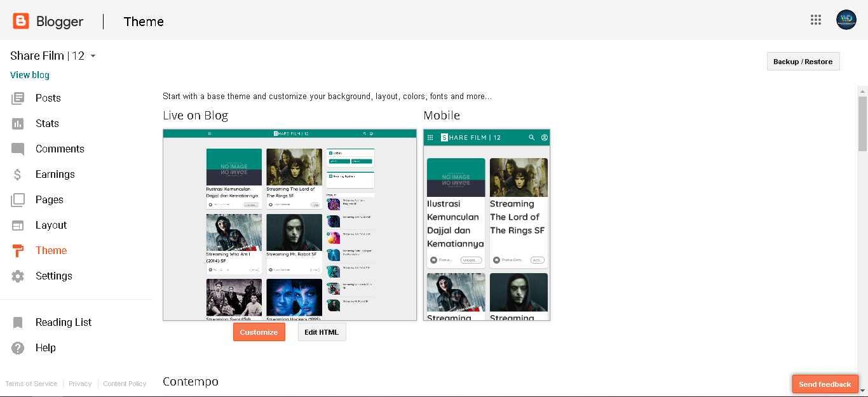The image size is (868, 397).
Task: Click the Backup / Restore button
Action: (x=803, y=62)
